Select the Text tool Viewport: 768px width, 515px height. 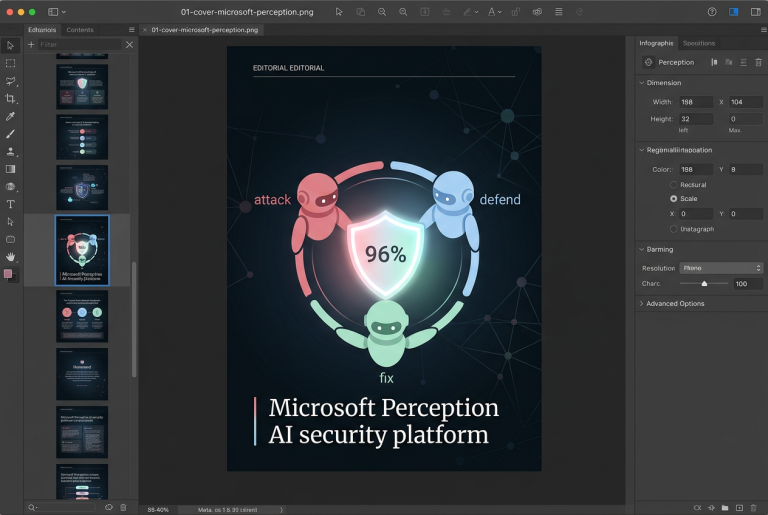[x=10, y=204]
